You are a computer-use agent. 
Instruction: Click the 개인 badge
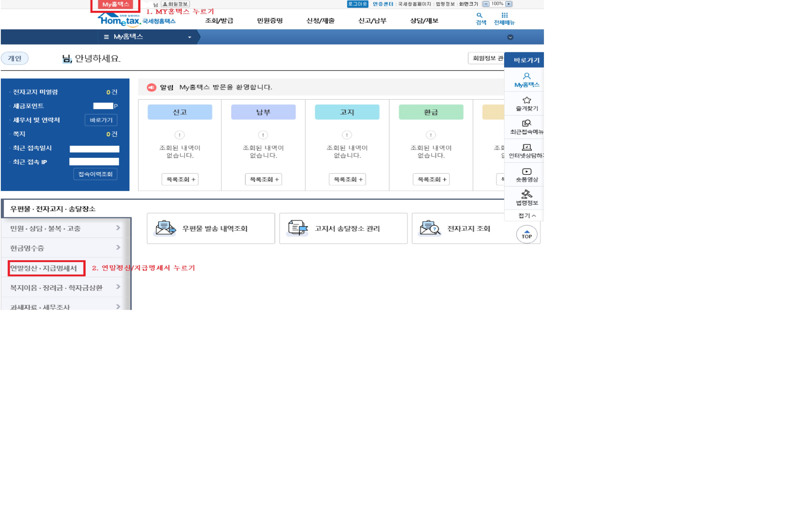(x=15, y=58)
